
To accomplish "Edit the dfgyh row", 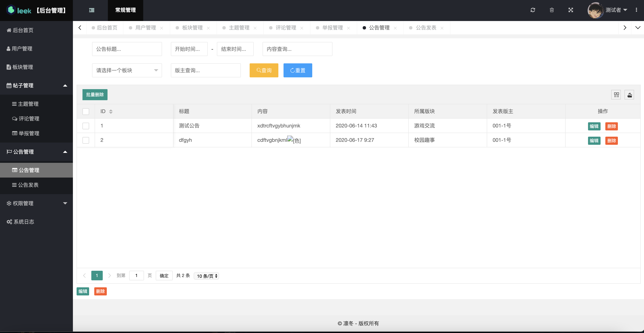I will pyautogui.click(x=594, y=141).
